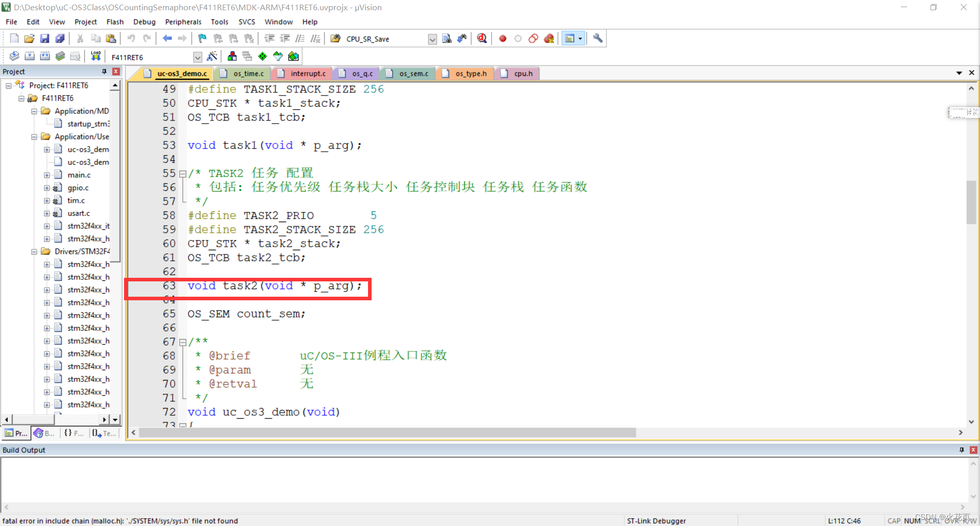Rebuild all target files icon

tap(45, 56)
